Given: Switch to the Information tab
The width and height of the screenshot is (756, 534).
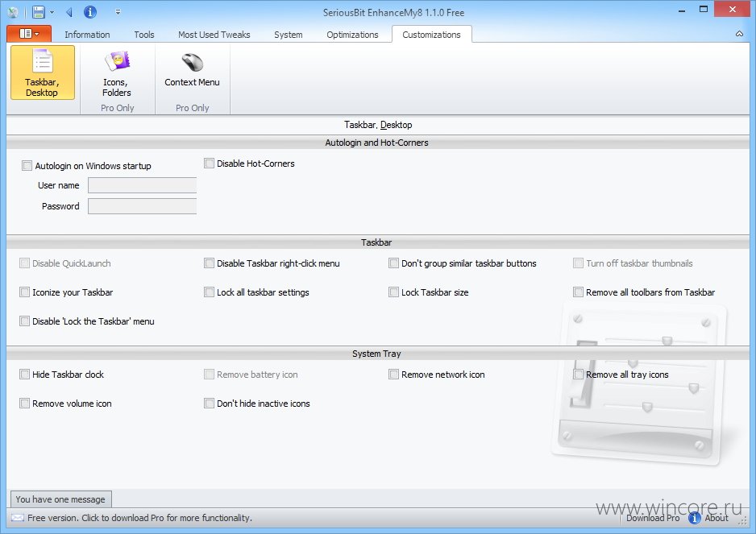Looking at the screenshot, I should 87,35.
